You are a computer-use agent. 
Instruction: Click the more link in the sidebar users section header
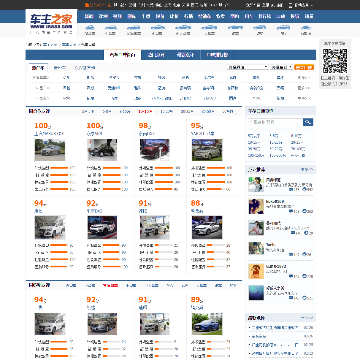[307, 170]
